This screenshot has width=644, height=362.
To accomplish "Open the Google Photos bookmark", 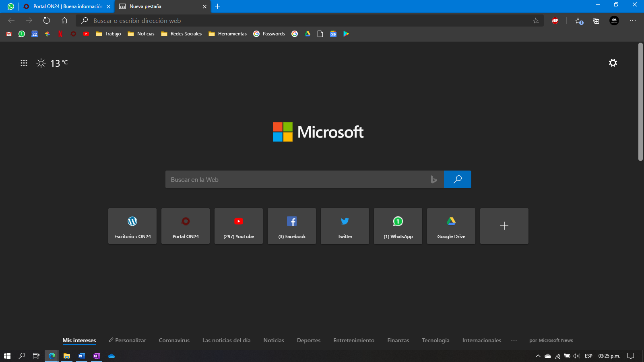I will 47,34.
